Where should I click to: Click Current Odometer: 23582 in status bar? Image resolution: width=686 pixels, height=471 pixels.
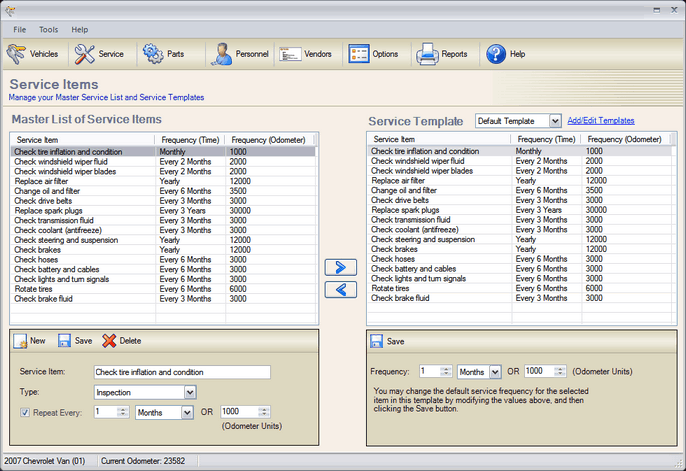click(x=143, y=461)
